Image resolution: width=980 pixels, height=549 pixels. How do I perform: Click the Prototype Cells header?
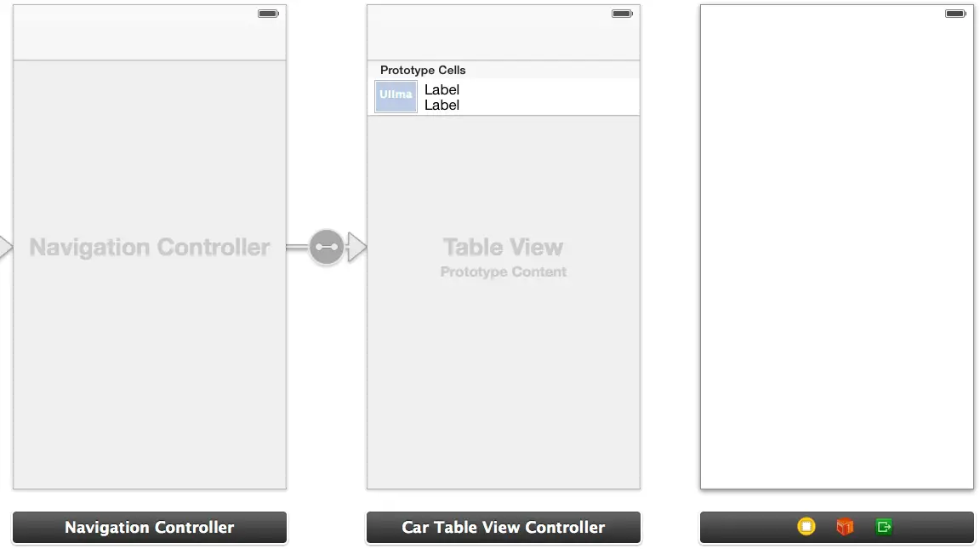tap(423, 71)
